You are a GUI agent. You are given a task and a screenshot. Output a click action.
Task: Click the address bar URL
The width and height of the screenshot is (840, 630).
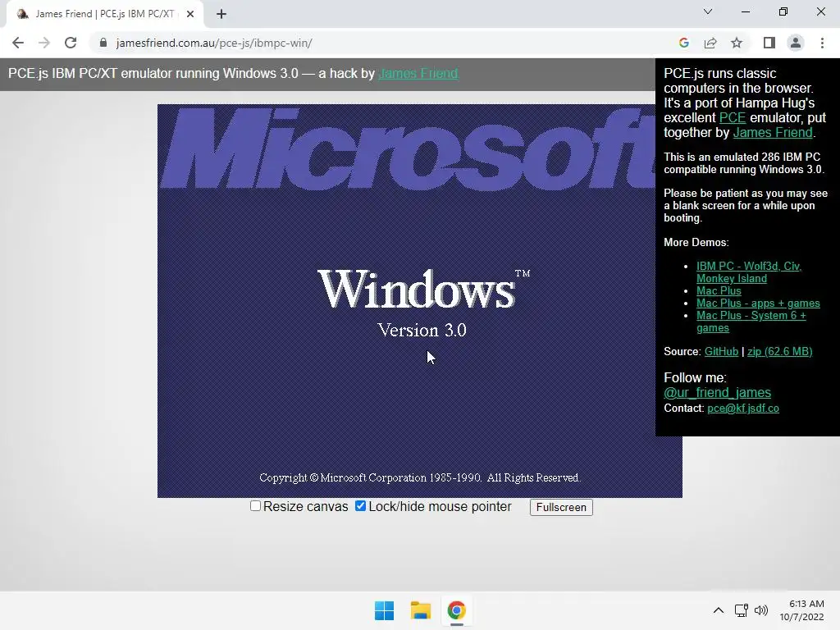214,43
